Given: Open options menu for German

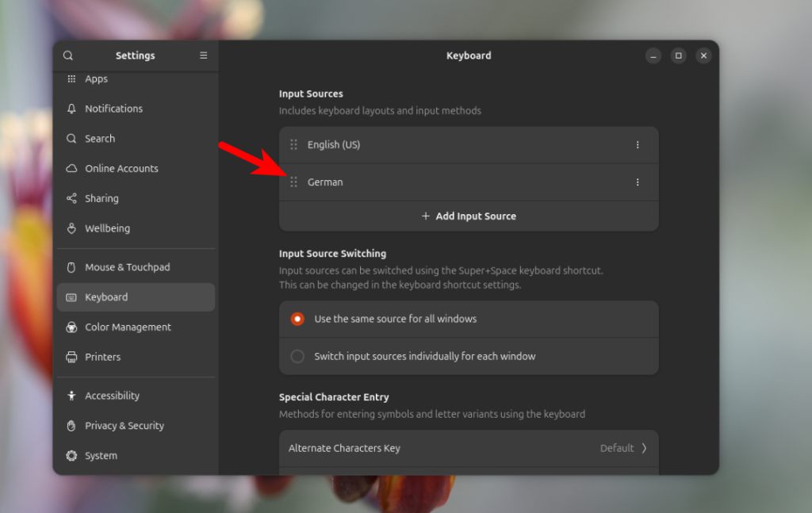Looking at the screenshot, I should [638, 182].
